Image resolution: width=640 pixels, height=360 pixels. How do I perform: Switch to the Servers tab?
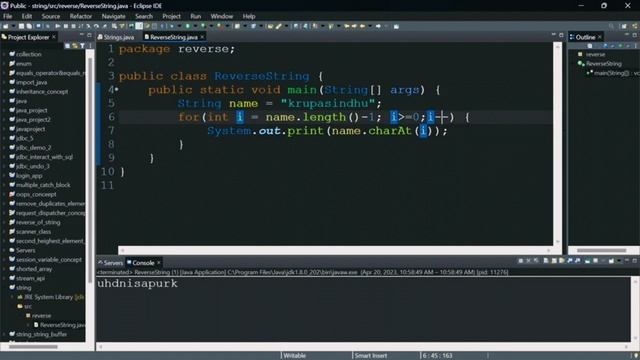click(111, 262)
